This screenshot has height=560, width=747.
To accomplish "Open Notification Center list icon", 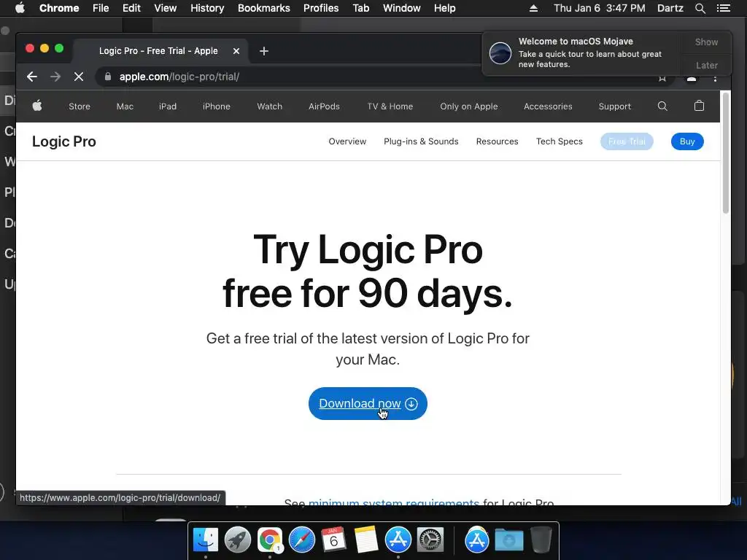I will pyautogui.click(x=723, y=8).
